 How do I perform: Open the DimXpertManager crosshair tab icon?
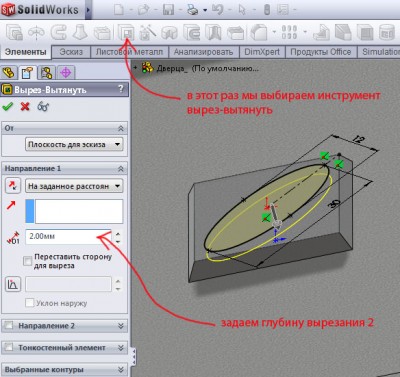66,72
